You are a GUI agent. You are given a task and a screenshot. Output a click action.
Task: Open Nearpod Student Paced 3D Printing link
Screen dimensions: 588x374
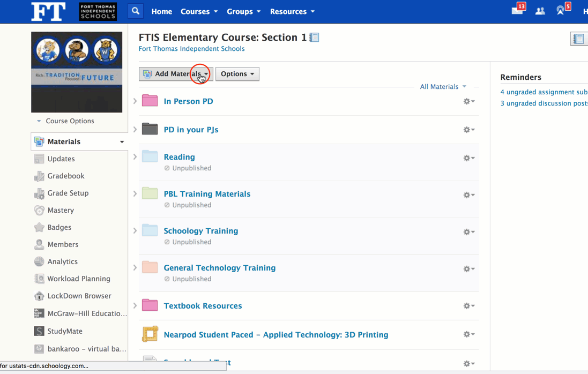point(276,335)
